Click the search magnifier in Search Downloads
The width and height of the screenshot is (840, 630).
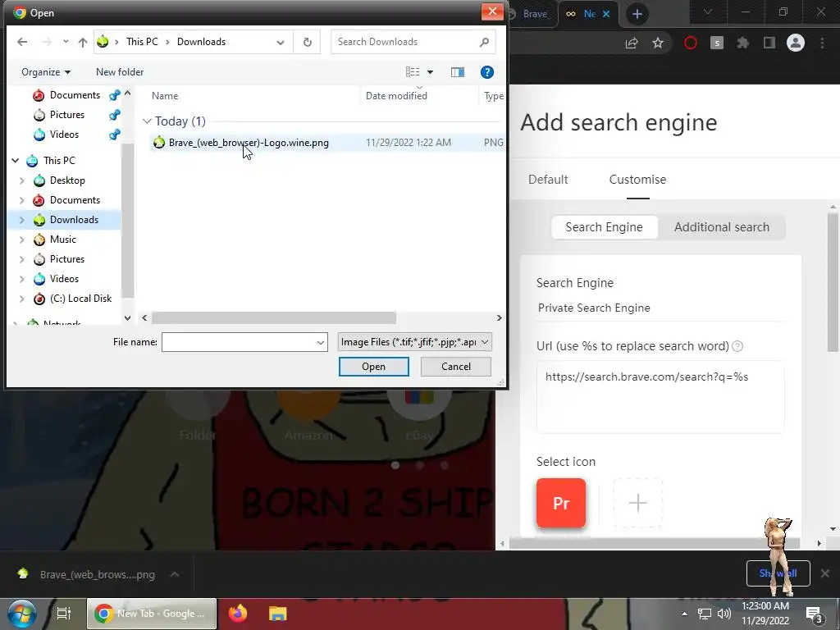tap(484, 42)
